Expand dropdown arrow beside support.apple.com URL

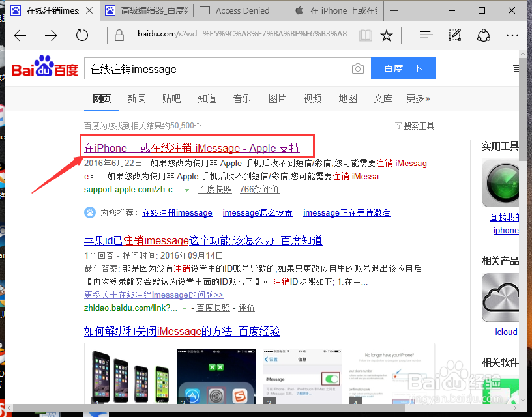click(186, 190)
